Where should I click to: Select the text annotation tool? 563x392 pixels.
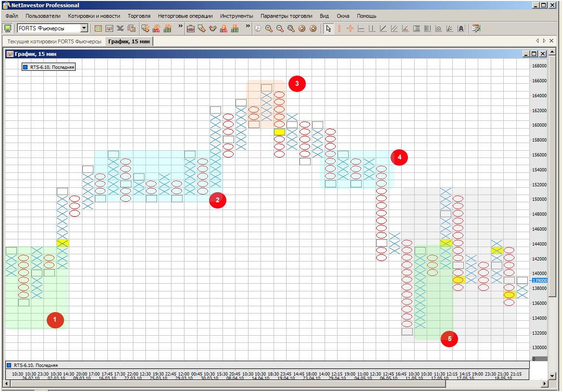pos(461,28)
